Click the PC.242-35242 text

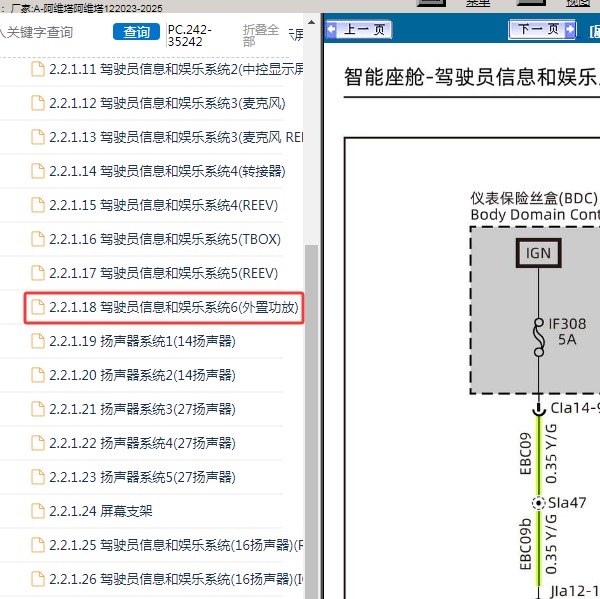pyautogui.click(x=189, y=35)
